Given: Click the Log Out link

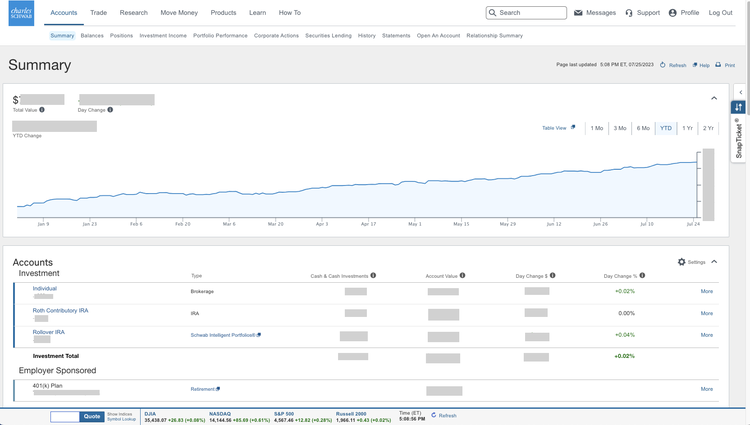Looking at the screenshot, I should coord(720,13).
